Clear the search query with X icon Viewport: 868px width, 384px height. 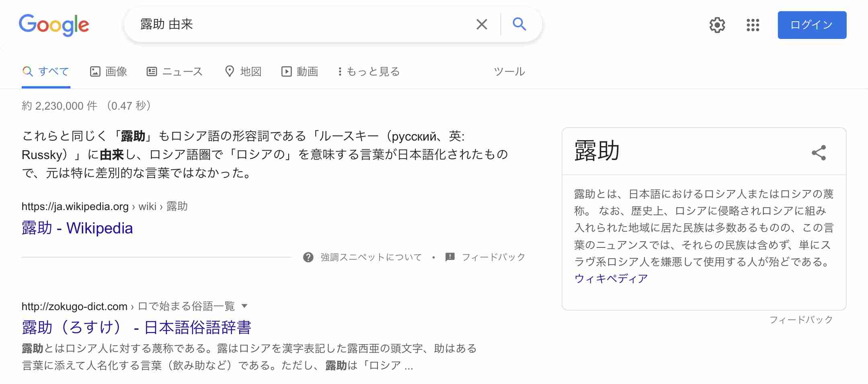(482, 25)
